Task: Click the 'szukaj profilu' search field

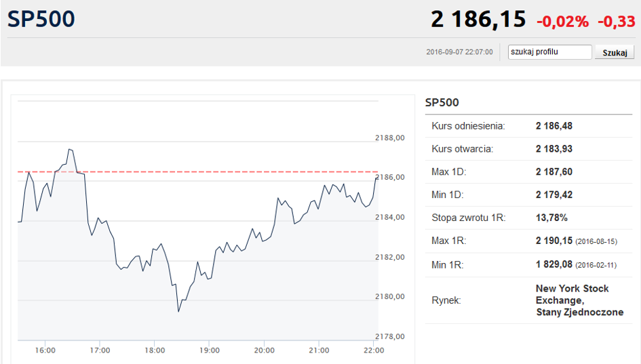Action: (550, 52)
